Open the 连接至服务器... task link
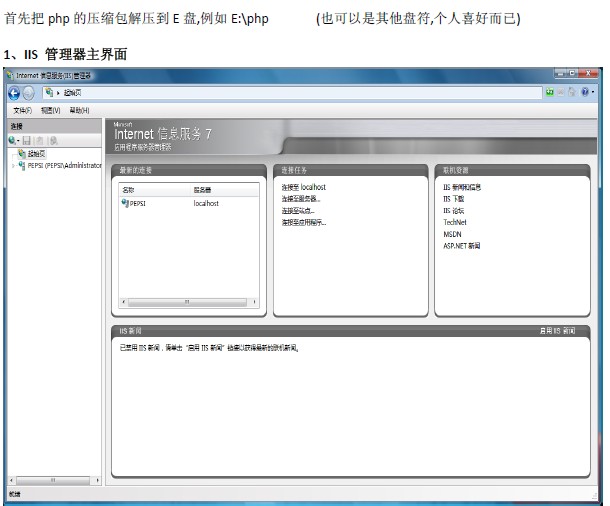The width and height of the screenshot is (610, 506). (x=301, y=199)
